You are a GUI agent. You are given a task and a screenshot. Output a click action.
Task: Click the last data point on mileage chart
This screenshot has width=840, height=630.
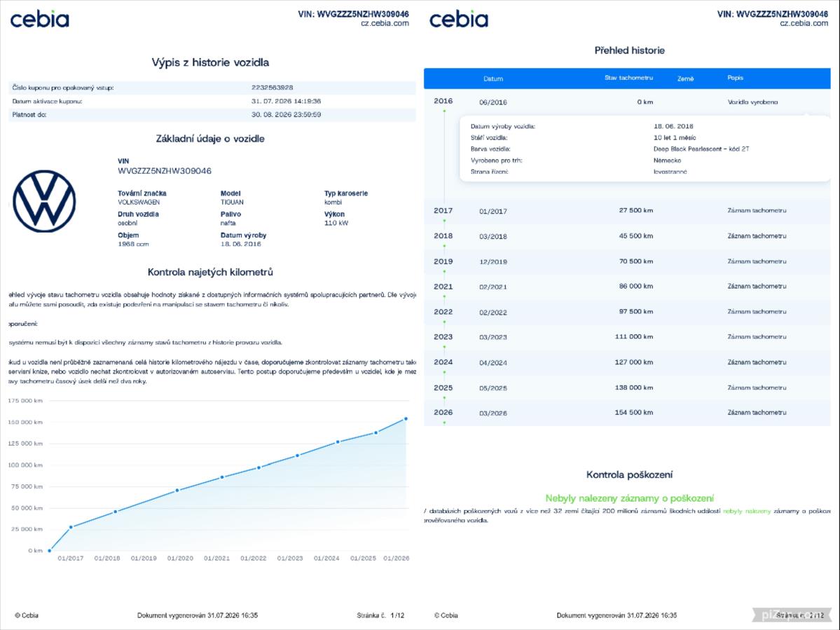tap(406, 419)
